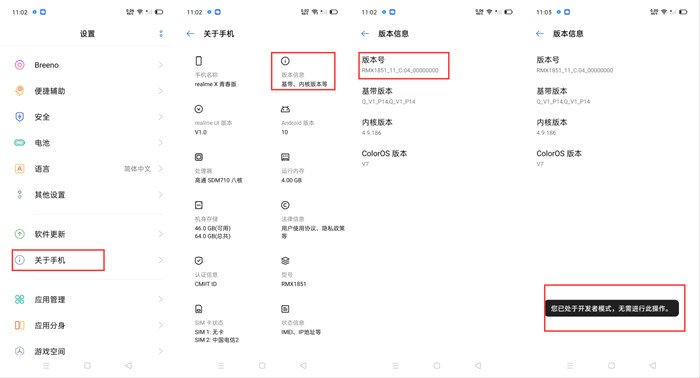Go back from 关于手机 screen
This screenshot has width=700, height=378.
191,33
